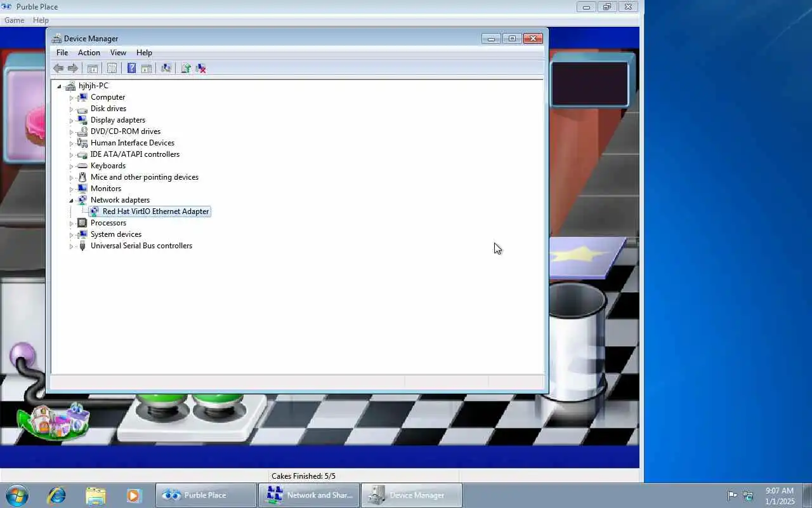Click the USB controllers plug icon
This screenshot has width=812, height=508.
(82, 246)
